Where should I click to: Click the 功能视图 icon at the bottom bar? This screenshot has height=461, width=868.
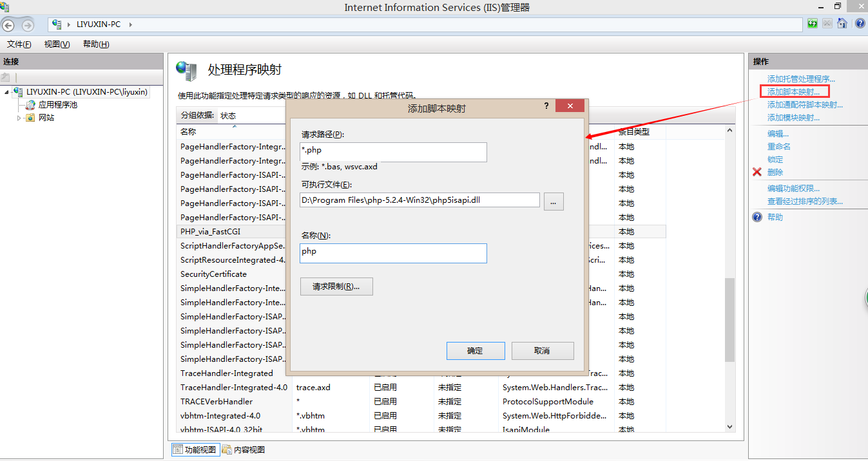[x=177, y=449]
